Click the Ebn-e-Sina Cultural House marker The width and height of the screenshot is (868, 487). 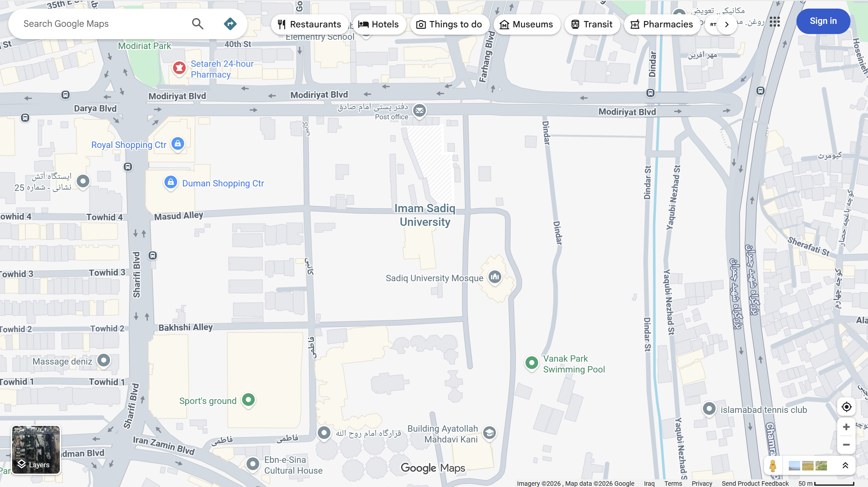tap(253, 464)
